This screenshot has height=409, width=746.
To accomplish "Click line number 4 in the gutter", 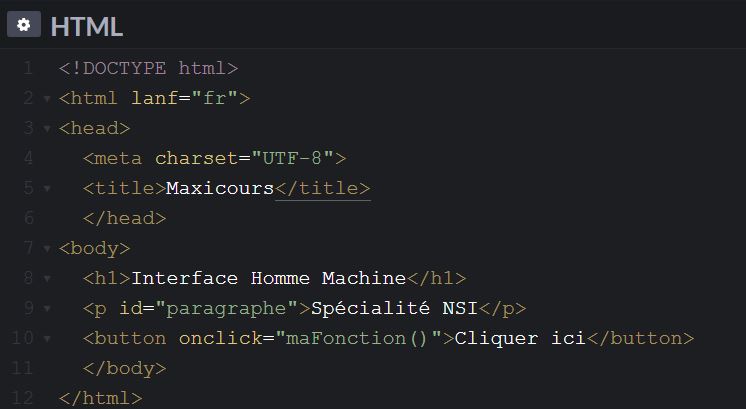I will click(x=29, y=158).
